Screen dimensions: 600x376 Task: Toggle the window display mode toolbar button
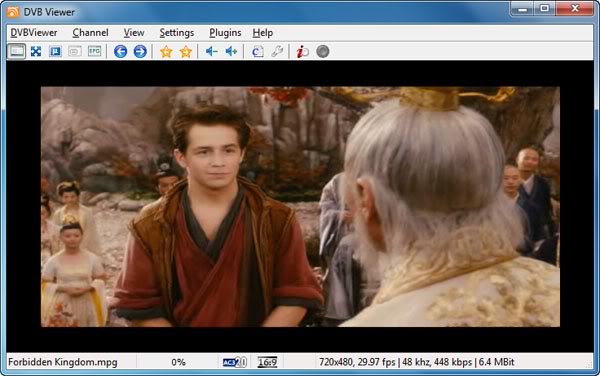(16, 51)
